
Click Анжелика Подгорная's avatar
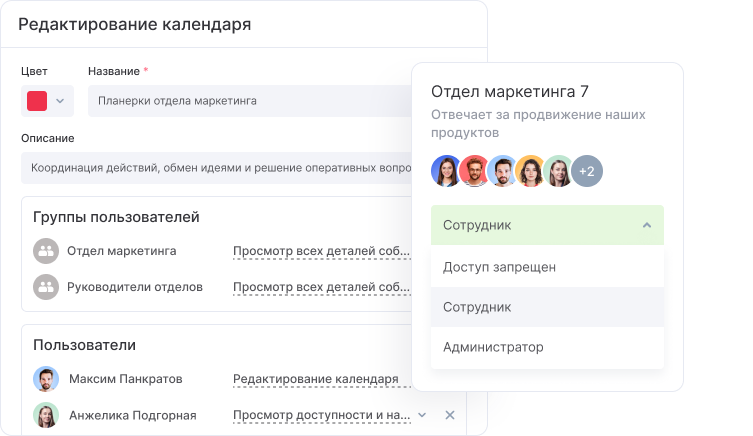[x=46, y=415]
